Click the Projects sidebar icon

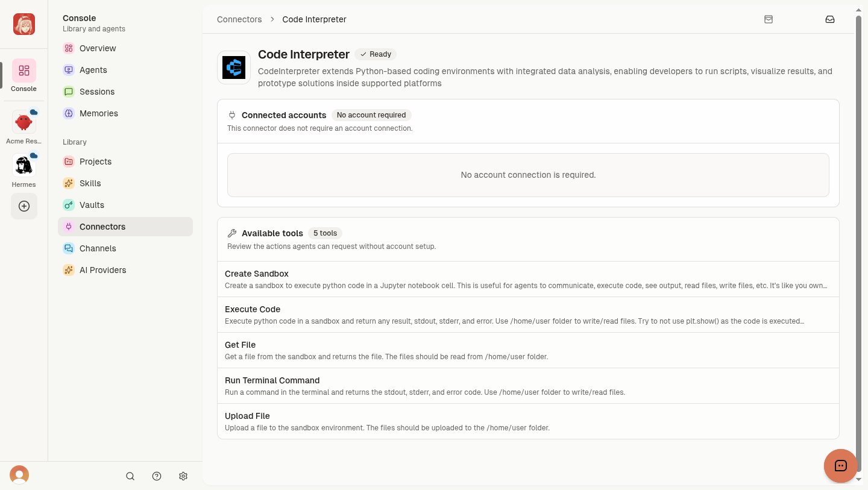(69, 162)
